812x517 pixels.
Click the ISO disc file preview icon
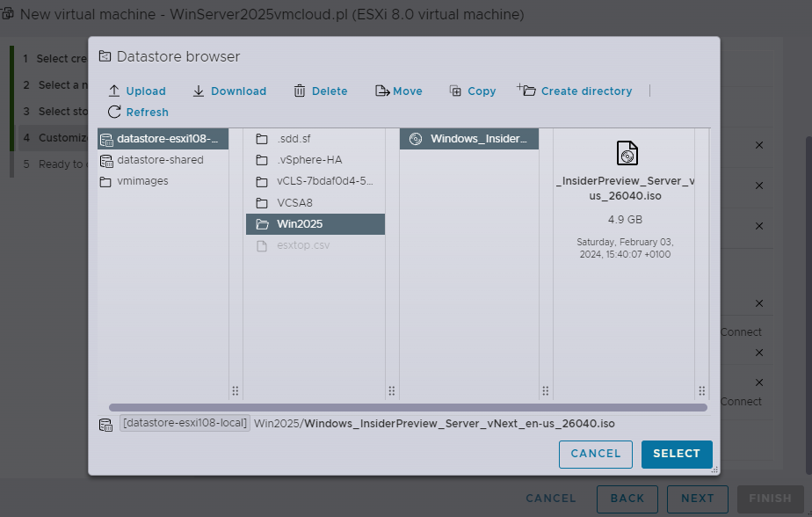coord(627,153)
